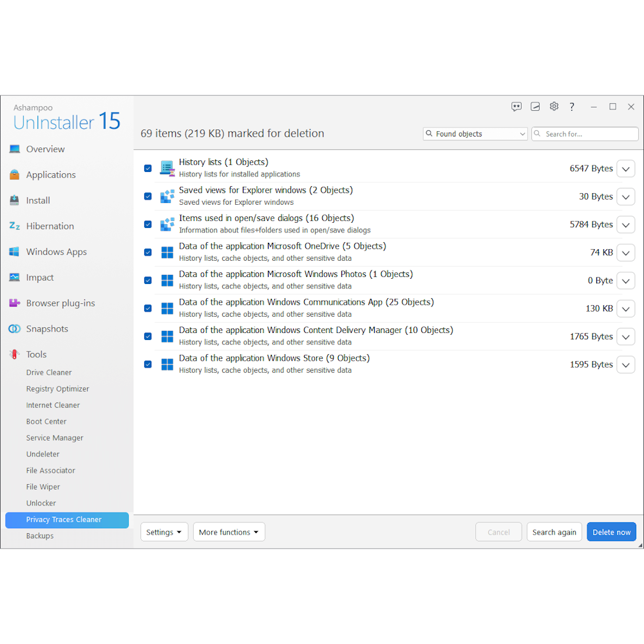Click the Browser plug-ins puzzle icon

(14, 303)
